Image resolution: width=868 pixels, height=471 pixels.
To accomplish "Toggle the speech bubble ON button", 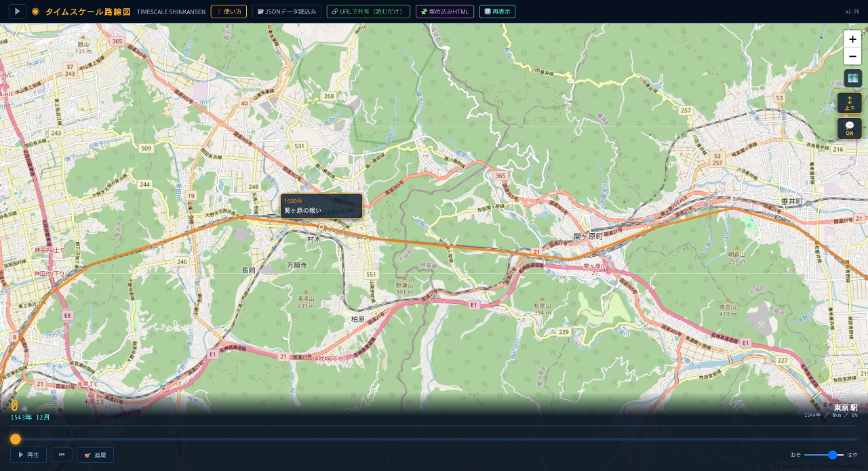I will point(850,129).
